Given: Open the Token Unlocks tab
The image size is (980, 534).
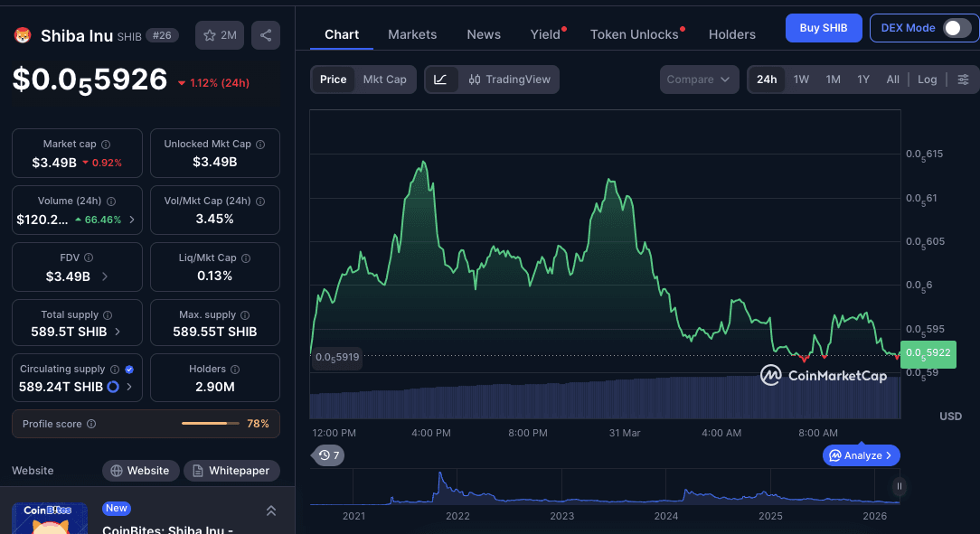Looking at the screenshot, I should point(633,34).
